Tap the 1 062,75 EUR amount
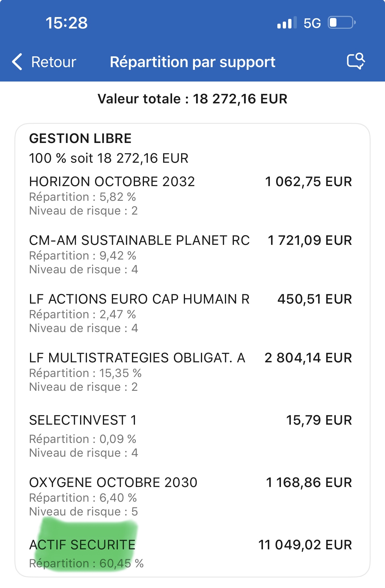Viewport: 385px width, 588px height. coord(308,182)
